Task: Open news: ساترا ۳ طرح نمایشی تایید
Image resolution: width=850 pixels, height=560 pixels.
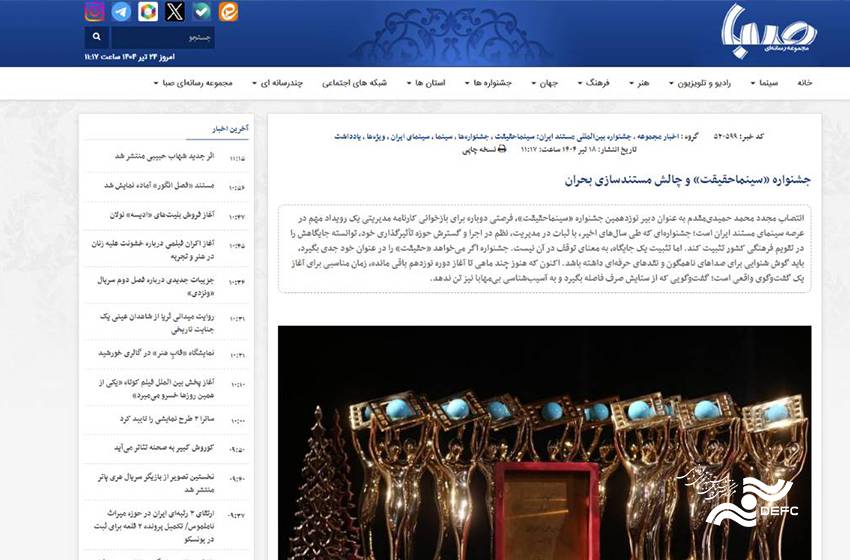Action: [167, 420]
